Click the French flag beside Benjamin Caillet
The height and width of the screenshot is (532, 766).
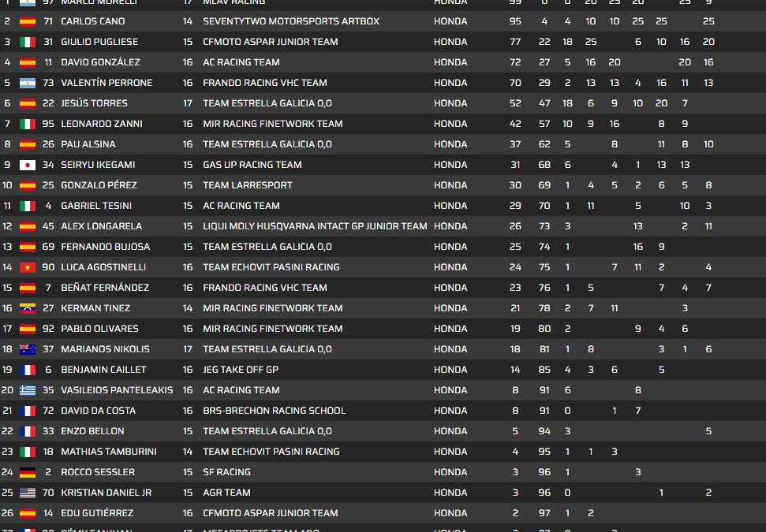pos(28,370)
